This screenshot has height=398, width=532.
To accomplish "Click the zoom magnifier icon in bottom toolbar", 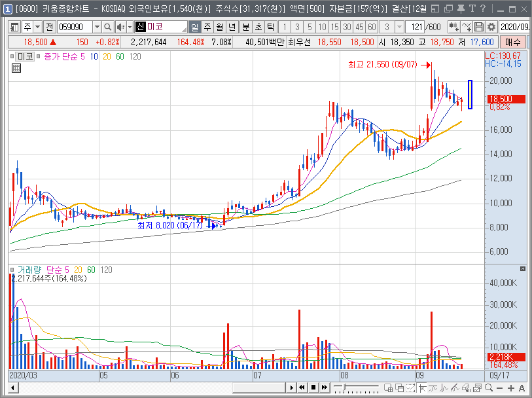I will tap(489, 388).
